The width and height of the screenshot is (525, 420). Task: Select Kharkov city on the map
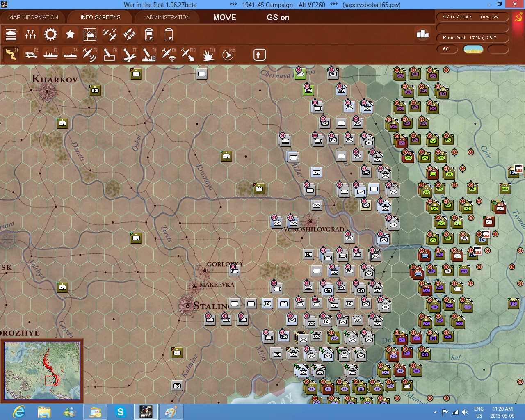click(x=47, y=91)
